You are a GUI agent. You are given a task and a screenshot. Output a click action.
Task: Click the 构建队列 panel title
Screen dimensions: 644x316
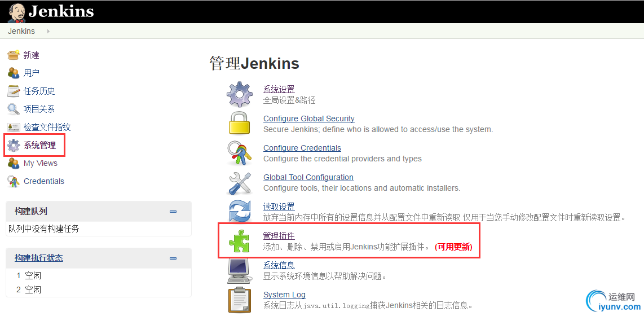[x=31, y=211]
